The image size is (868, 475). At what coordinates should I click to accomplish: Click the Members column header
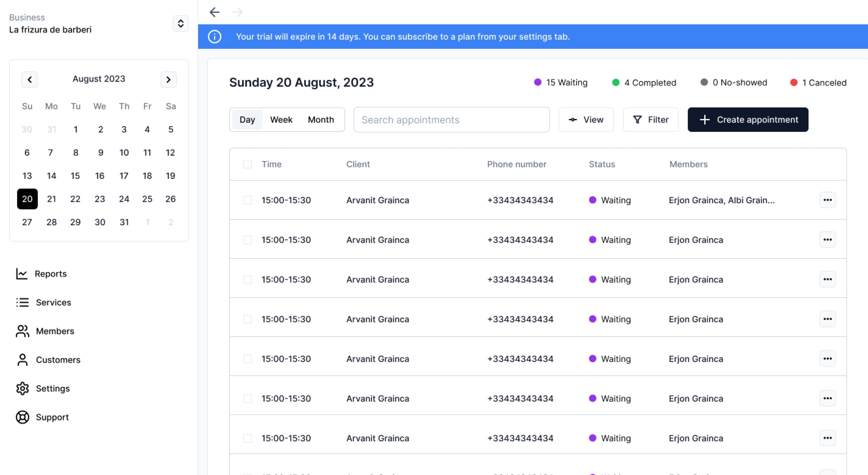click(689, 164)
